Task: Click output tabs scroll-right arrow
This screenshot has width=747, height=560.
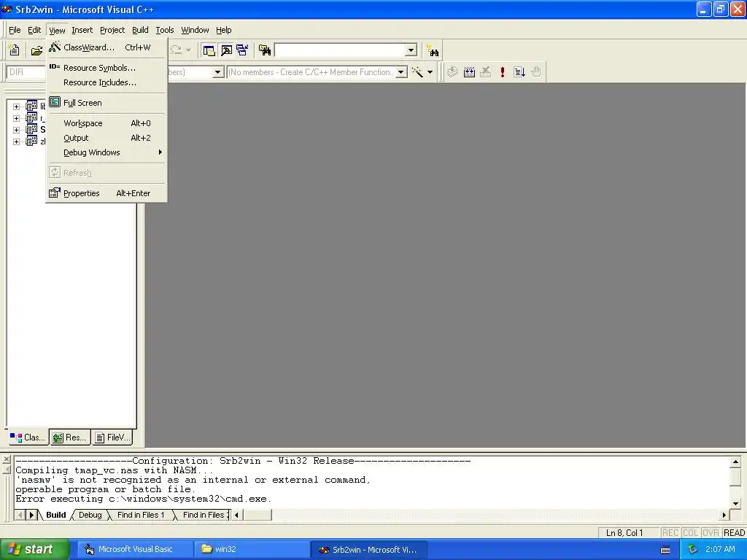Action: pyautogui.click(x=31, y=515)
